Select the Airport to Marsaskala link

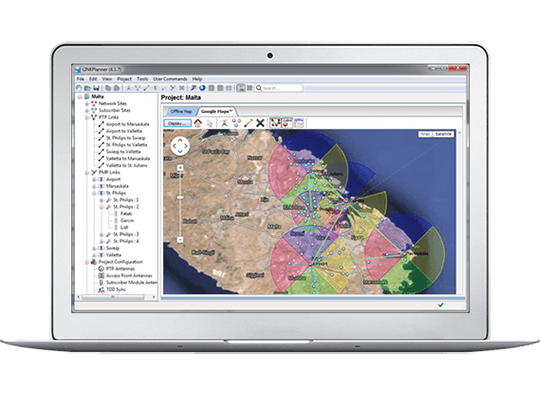pos(127,124)
